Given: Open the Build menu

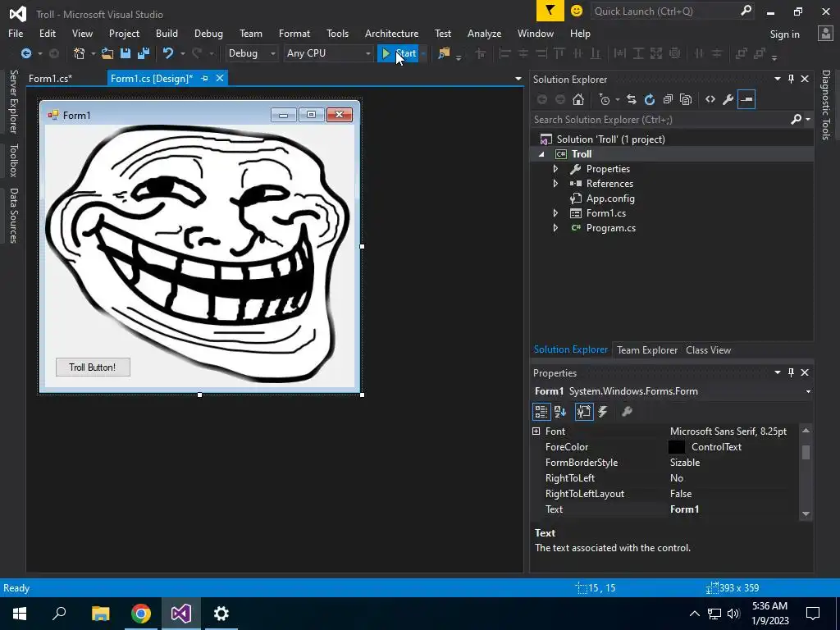Looking at the screenshot, I should 167,33.
